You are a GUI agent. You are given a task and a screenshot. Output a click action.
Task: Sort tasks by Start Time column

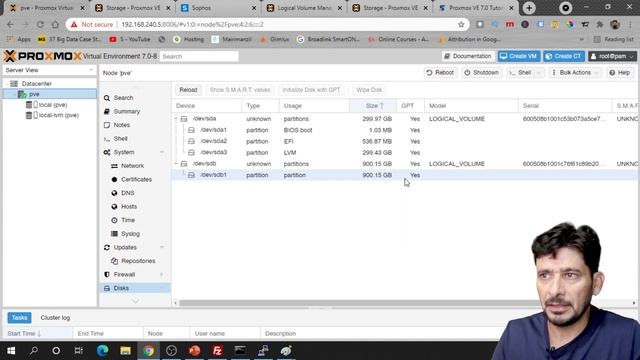(x=38, y=333)
